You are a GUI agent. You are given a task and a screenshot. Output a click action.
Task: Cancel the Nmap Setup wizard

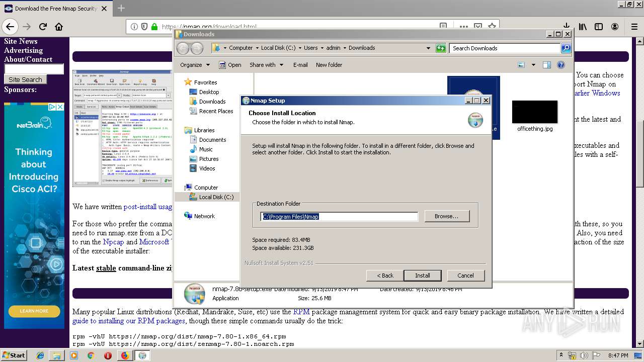pyautogui.click(x=465, y=276)
